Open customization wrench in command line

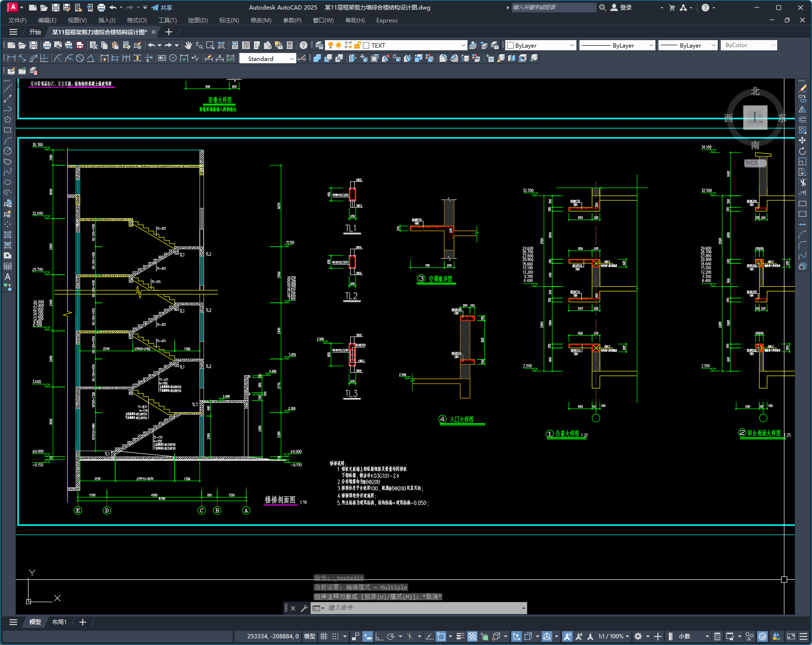[304, 608]
